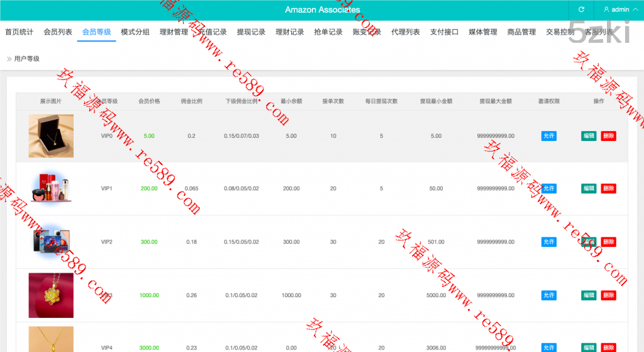Open the VIP3 gold flower pendant thumbnail
The image size is (644, 352).
(51, 295)
